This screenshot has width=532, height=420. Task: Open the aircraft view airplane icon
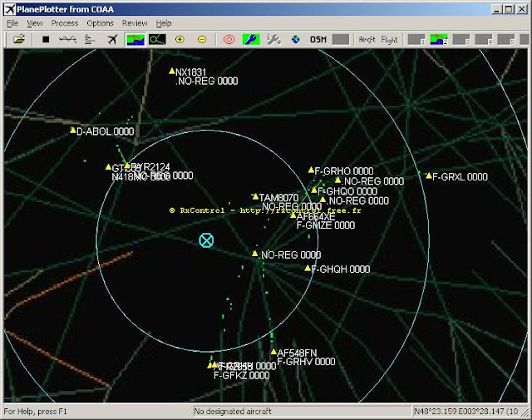112,40
